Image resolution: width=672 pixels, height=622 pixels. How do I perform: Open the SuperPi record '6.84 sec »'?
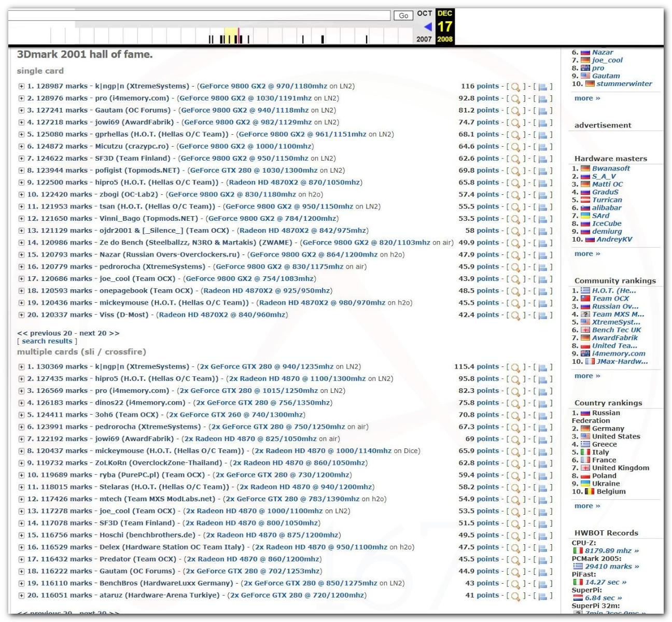tap(604, 598)
